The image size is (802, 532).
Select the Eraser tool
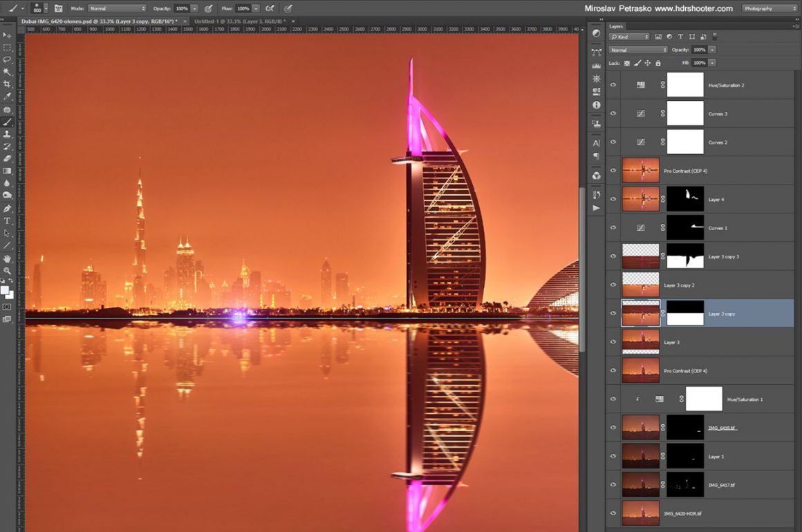coord(7,158)
